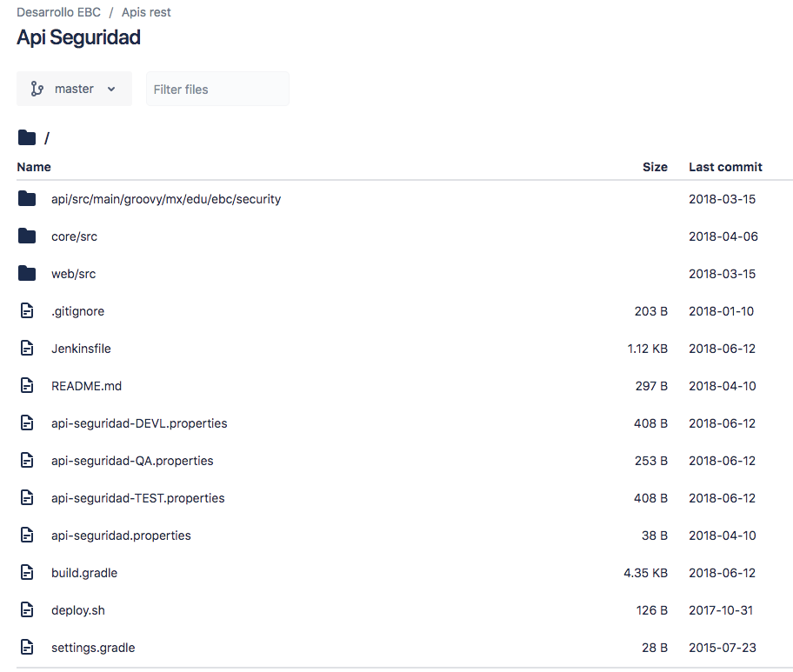This screenshot has height=672, width=793.
Task: Click the Filter files input field
Action: pos(217,89)
